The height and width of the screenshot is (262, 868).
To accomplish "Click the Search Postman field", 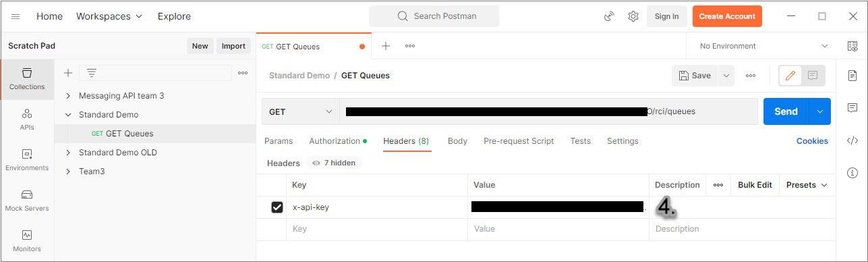I will tap(434, 16).
